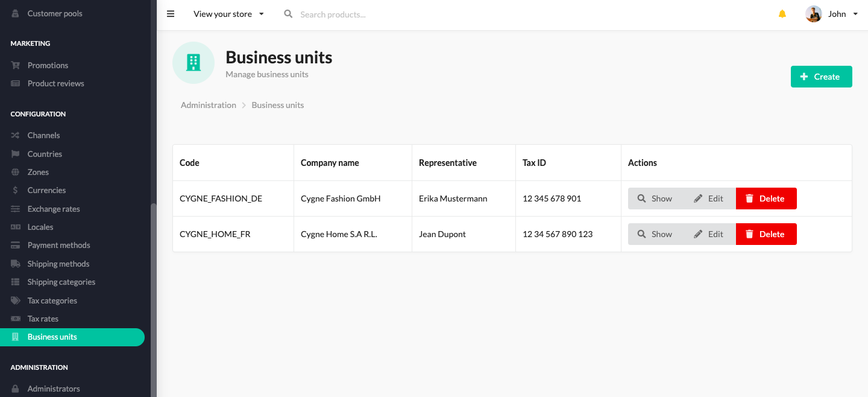Click pencil icon in CYGNE_HOME_FR Edit button
Viewport: 868px width, 397px height.
[x=698, y=234]
